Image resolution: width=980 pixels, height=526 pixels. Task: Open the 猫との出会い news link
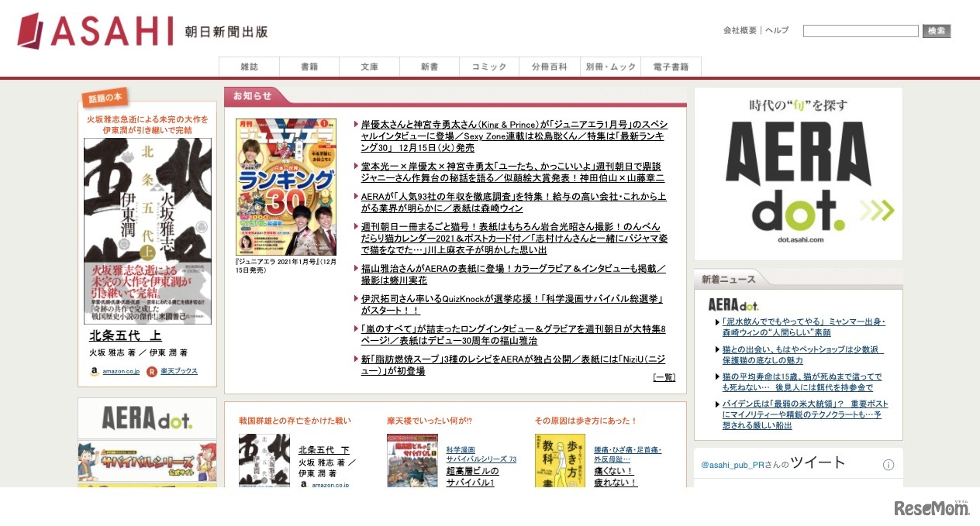802,355
